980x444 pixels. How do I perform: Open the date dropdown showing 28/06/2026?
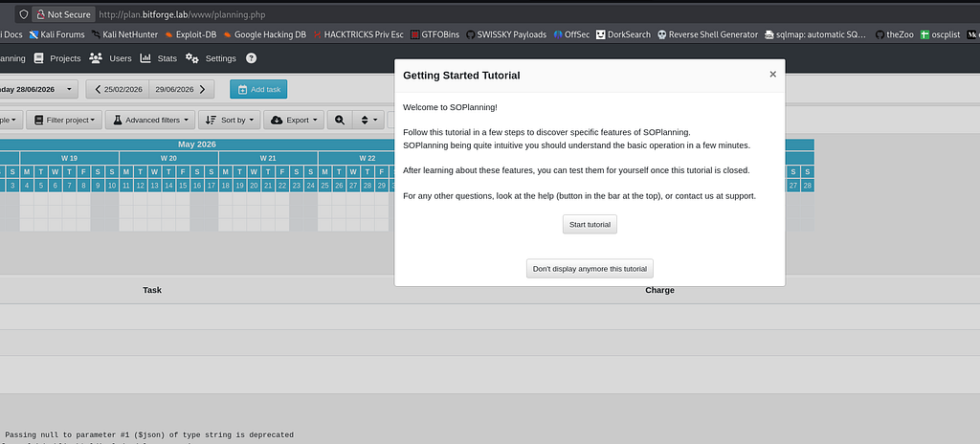(37, 89)
